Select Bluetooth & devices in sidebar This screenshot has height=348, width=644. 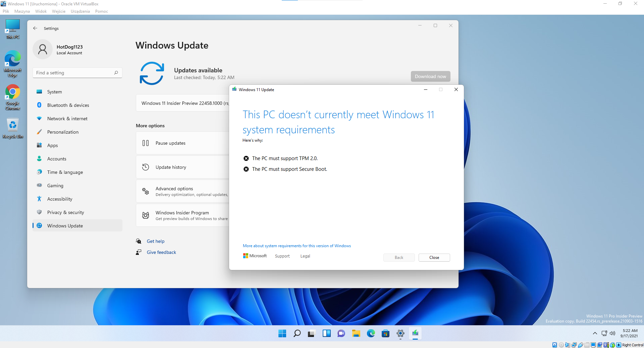coord(77,105)
